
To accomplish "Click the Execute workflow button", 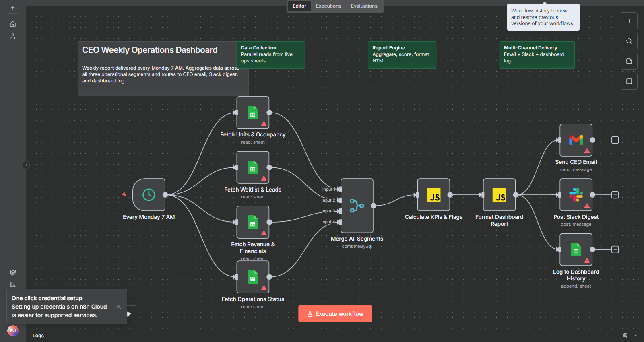I will [x=335, y=314].
